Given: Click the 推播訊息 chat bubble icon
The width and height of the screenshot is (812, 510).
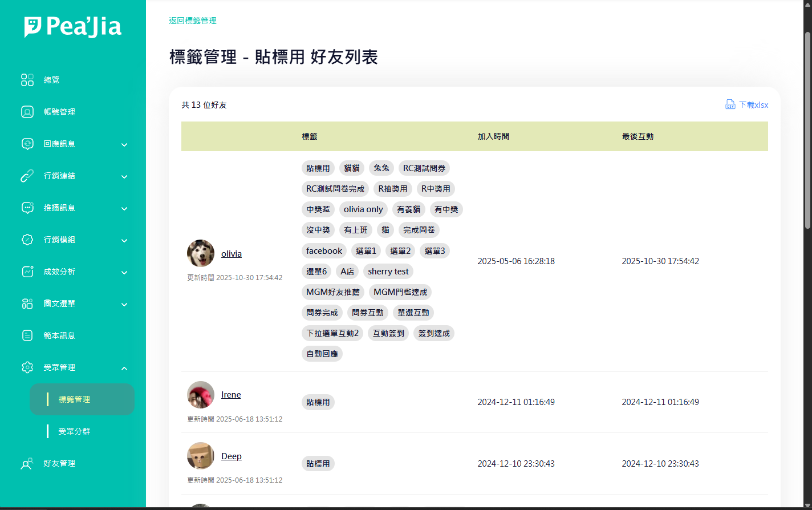Looking at the screenshot, I should pos(27,208).
